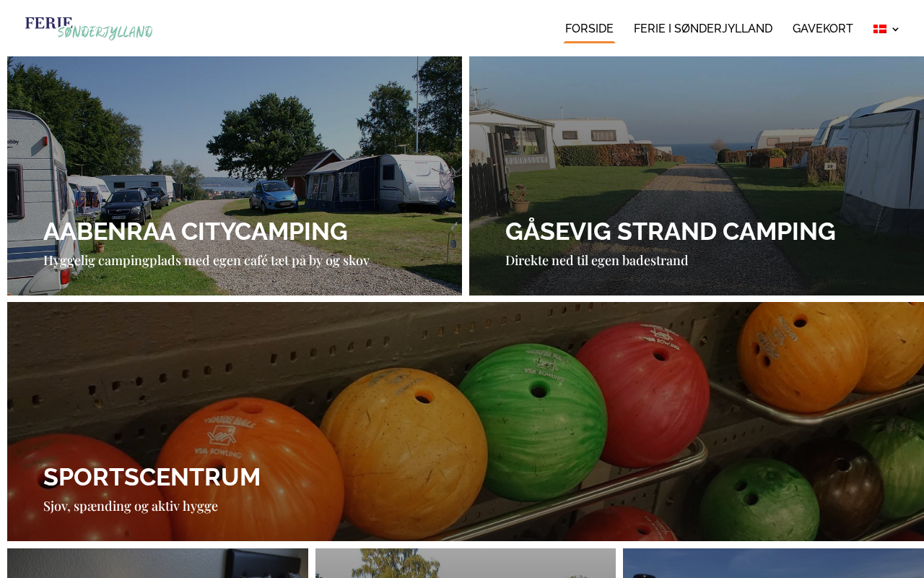Open the bottom-left partially visible tile
This screenshot has width=924, height=578.
pos(157,564)
